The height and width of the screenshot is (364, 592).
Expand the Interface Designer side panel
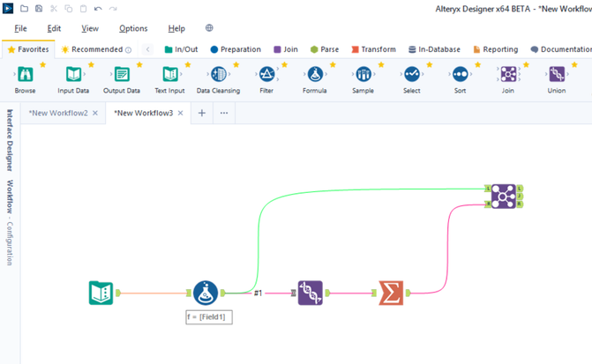pyautogui.click(x=10, y=140)
